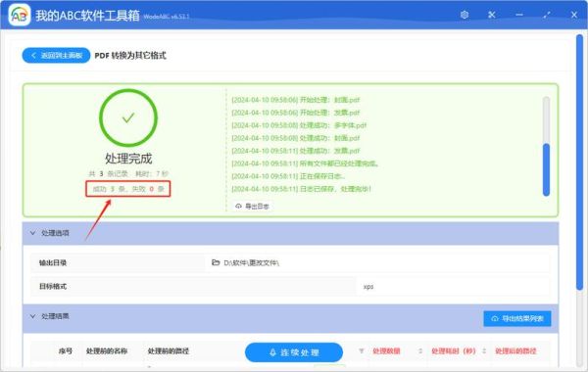The image size is (588, 372).
Task: Click the 序号 column header
Action: pyautogui.click(x=66, y=351)
